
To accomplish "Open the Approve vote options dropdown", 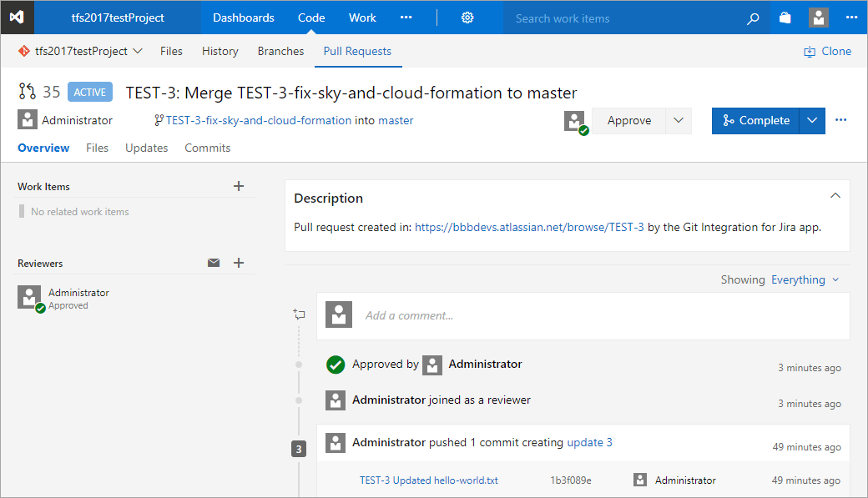I will click(x=679, y=121).
